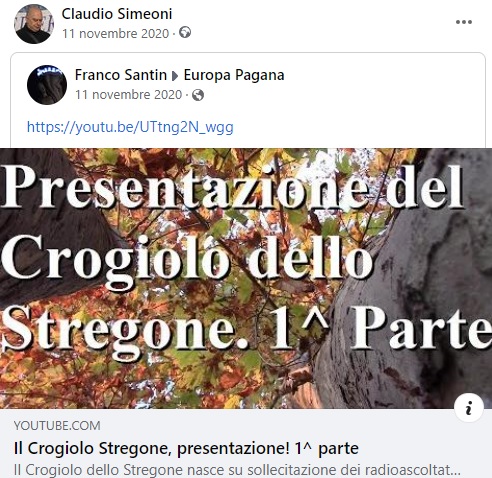
Task: Click the YOUTUBE.COM source label
Action: pos(57,426)
